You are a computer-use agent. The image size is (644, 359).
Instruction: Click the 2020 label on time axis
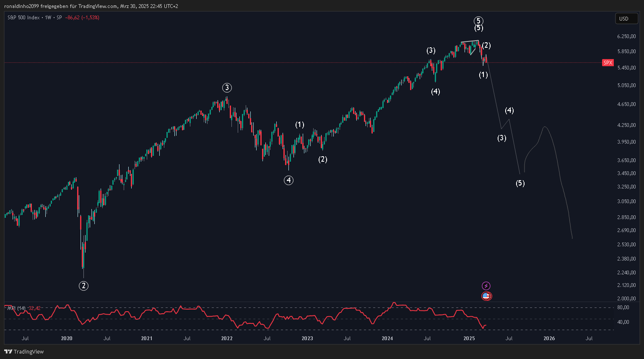click(67, 338)
